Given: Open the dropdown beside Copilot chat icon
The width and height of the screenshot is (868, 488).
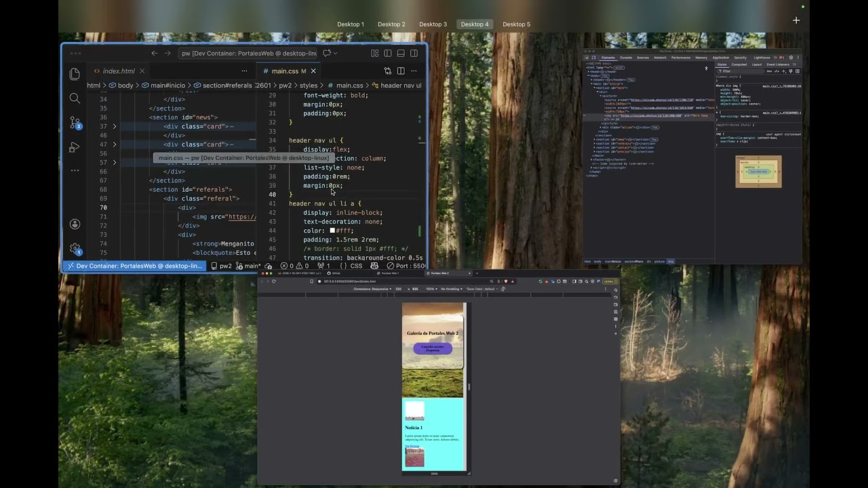Looking at the screenshot, I should 336,53.
